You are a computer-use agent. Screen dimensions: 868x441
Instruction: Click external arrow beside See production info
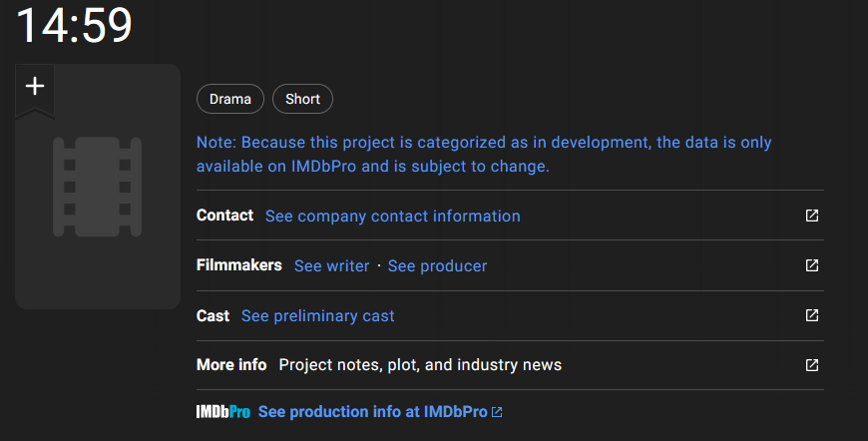[x=497, y=412]
